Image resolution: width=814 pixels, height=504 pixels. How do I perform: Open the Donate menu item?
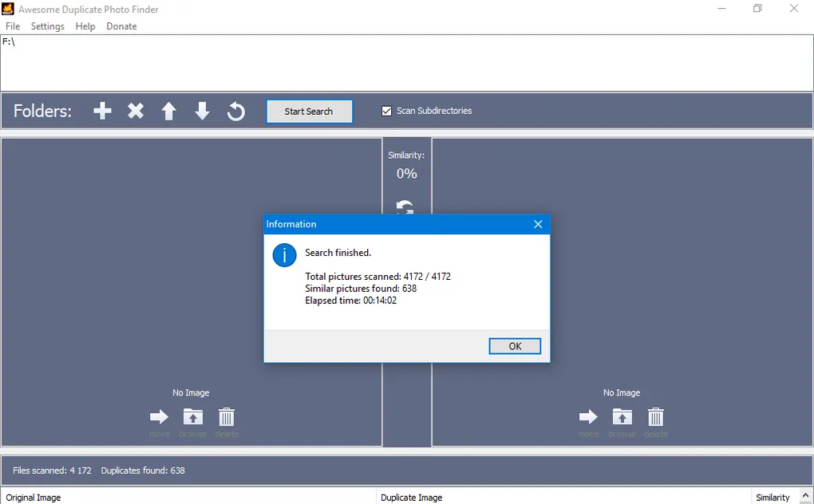pyautogui.click(x=121, y=26)
